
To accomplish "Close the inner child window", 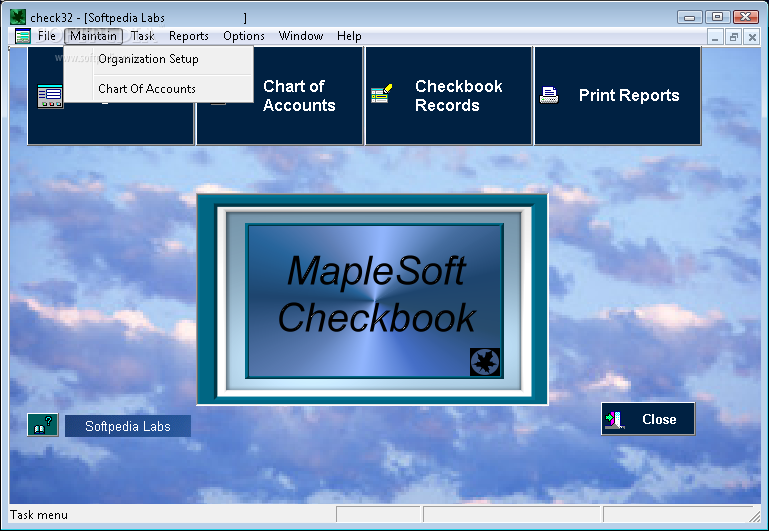I will pos(752,37).
